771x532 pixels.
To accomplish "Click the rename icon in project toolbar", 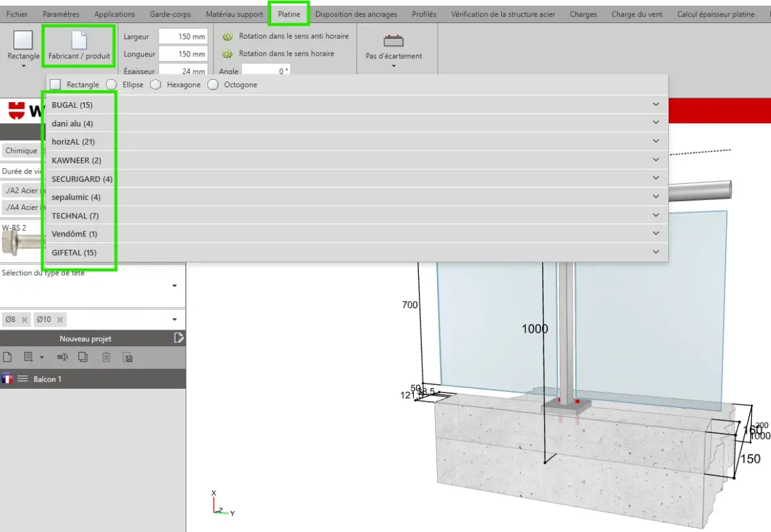I will pyautogui.click(x=62, y=357).
